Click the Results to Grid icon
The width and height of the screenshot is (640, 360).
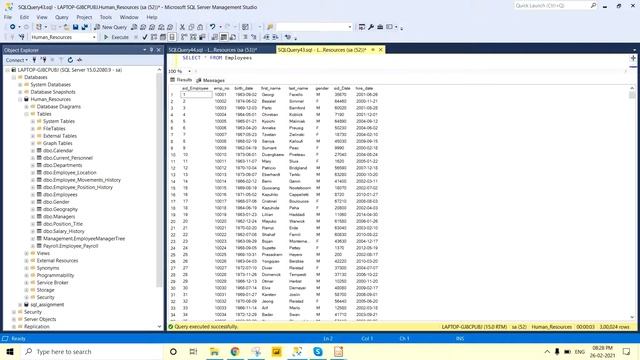224,37
